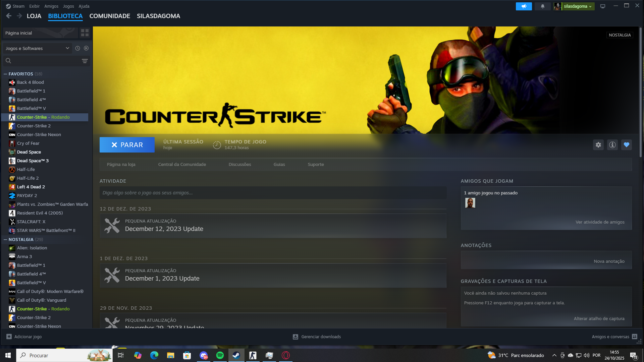Image resolution: width=644 pixels, height=362 pixels.
Task: Click the game info icon
Action: click(x=612, y=145)
